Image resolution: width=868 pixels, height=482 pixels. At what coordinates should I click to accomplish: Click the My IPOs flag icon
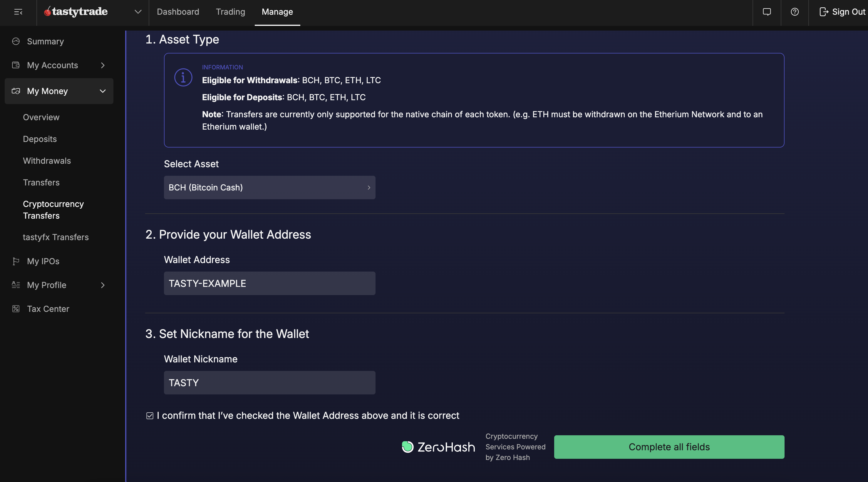coord(16,261)
